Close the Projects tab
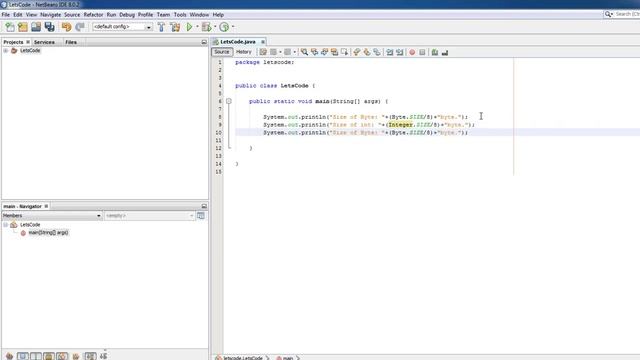 (x=28, y=42)
